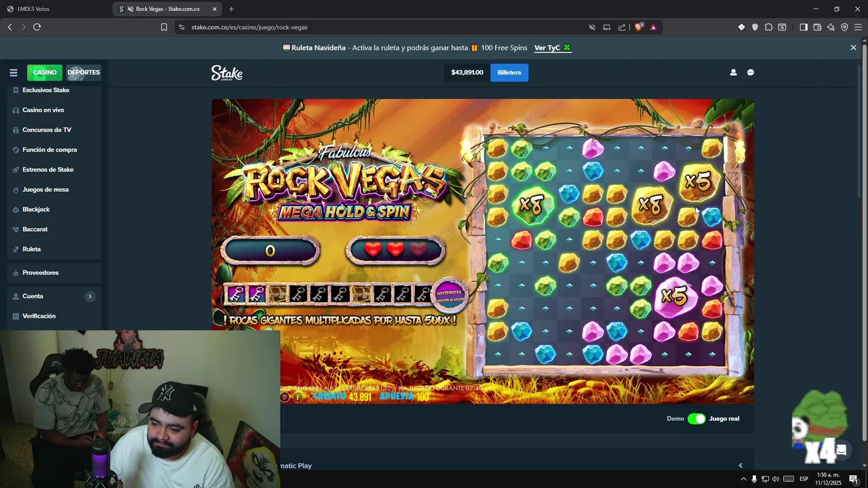Click the muted-audio icon in the address bar
Screen dimensions: 868x488
[592, 27]
